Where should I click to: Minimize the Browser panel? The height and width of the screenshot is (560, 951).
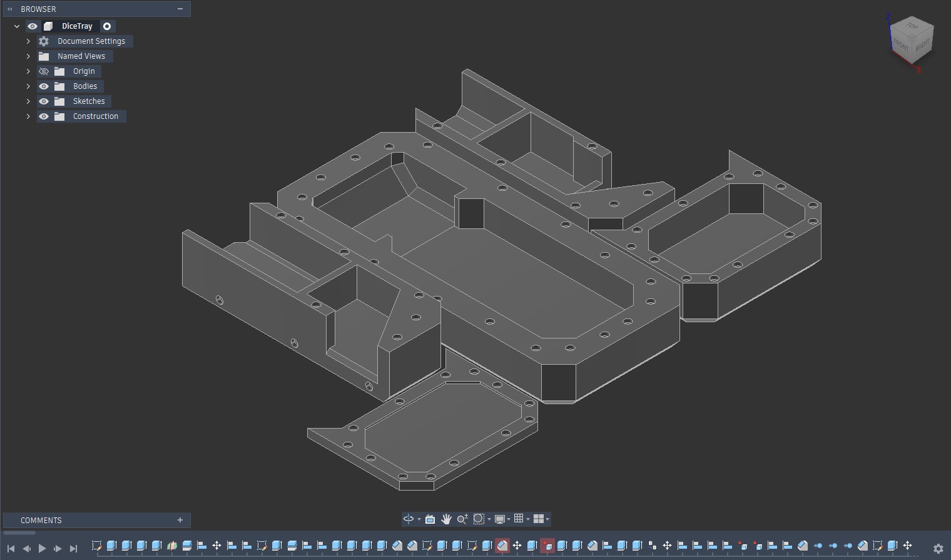180,9
